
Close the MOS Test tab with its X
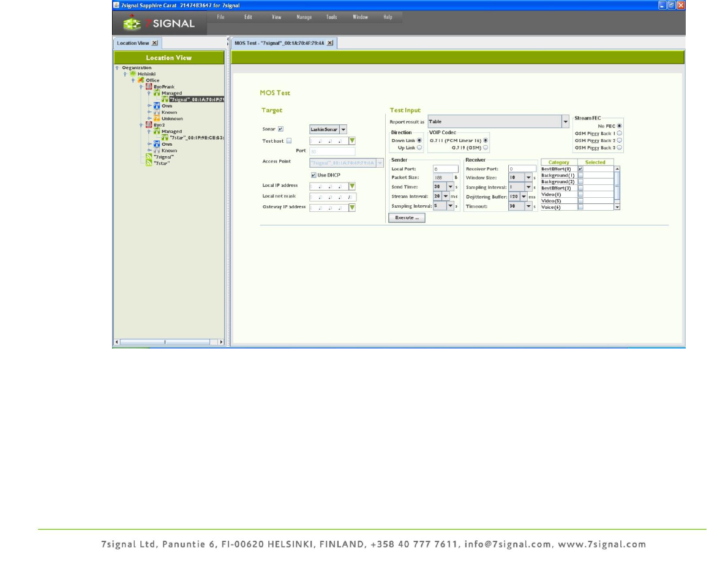[329, 43]
